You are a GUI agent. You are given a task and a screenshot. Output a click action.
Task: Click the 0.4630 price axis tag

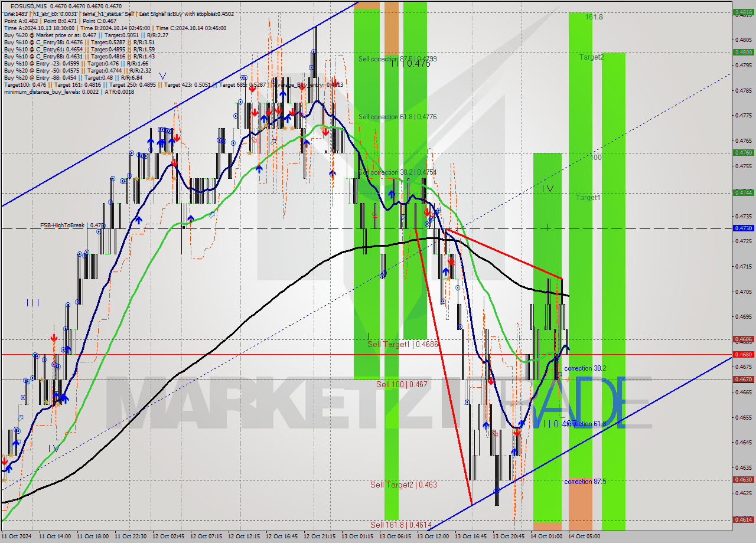click(742, 480)
